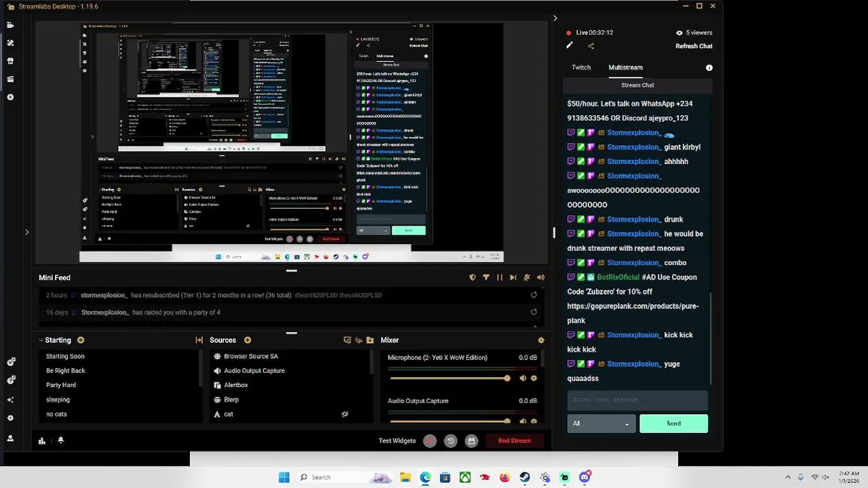
Task: Open the App Store icon in left sidebar
Action: coord(10,60)
